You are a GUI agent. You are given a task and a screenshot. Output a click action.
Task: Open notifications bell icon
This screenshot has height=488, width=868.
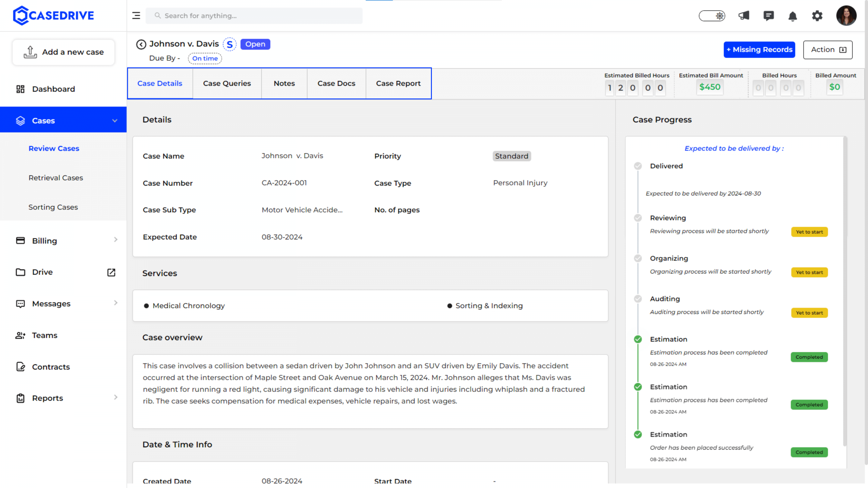point(793,16)
